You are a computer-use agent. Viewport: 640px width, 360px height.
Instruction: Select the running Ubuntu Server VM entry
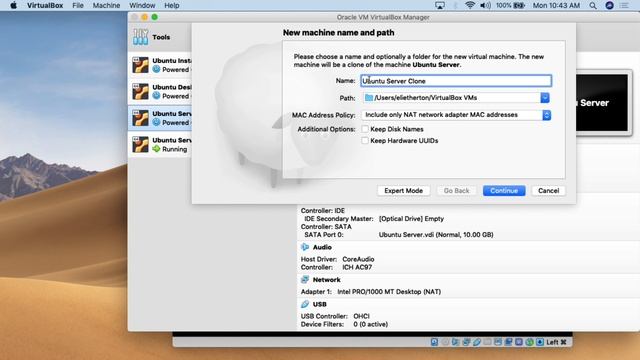pos(160,144)
